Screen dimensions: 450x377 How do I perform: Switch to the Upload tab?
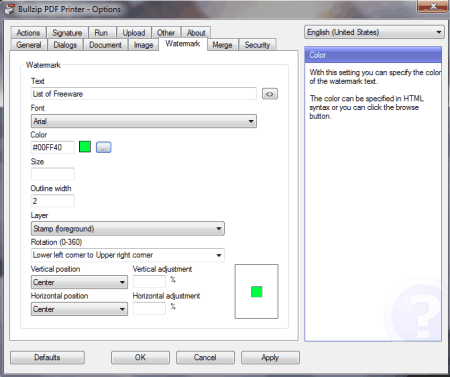[x=134, y=33]
